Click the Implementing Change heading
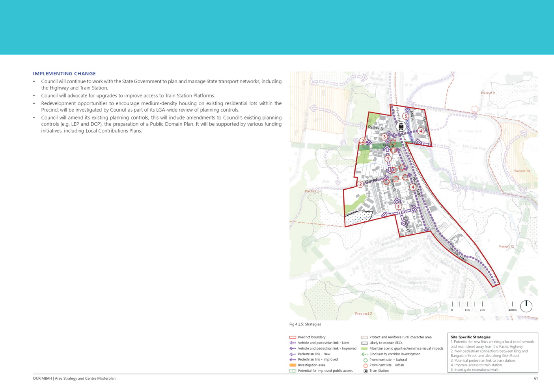554x392 pixels. pos(64,74)
